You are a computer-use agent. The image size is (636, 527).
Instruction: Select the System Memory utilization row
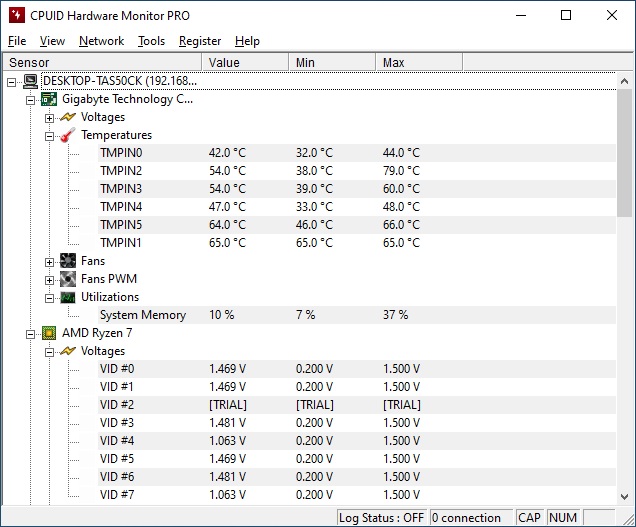357,315
